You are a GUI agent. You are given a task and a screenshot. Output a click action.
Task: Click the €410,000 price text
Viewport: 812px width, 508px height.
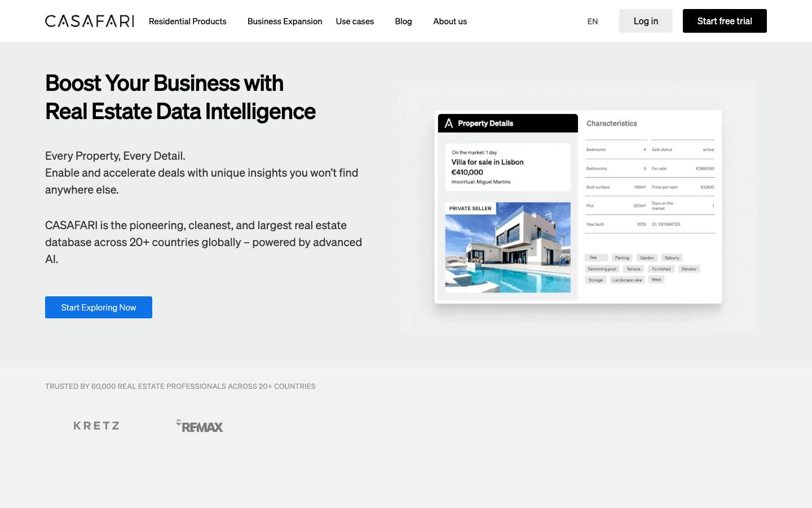(x=467, y=172)
